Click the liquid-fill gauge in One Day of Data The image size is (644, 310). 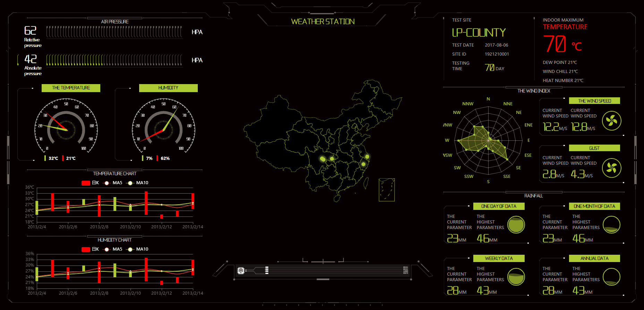(516, 225)
